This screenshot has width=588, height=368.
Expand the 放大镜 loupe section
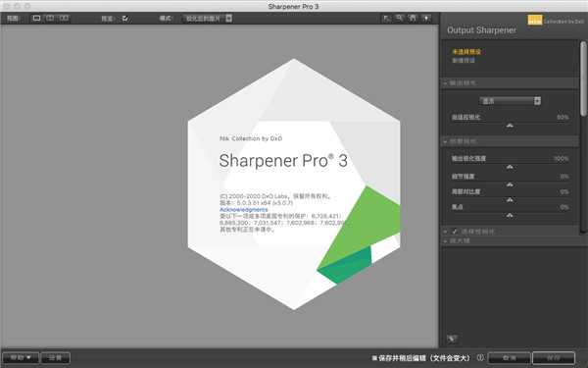tap(445, 241)
